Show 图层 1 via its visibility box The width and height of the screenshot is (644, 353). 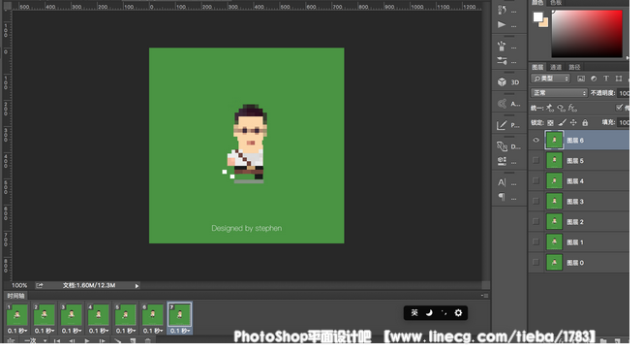[536, 241]
